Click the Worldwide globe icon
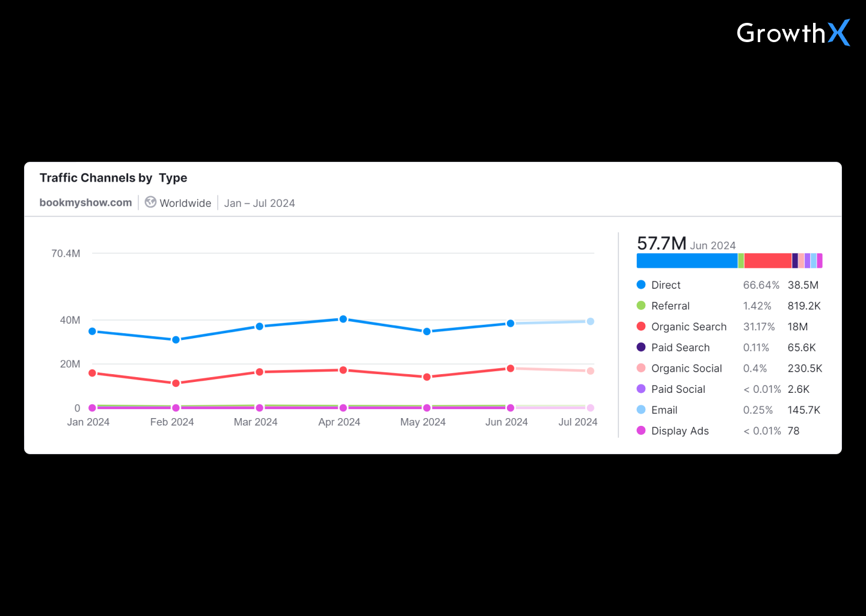 150,203
